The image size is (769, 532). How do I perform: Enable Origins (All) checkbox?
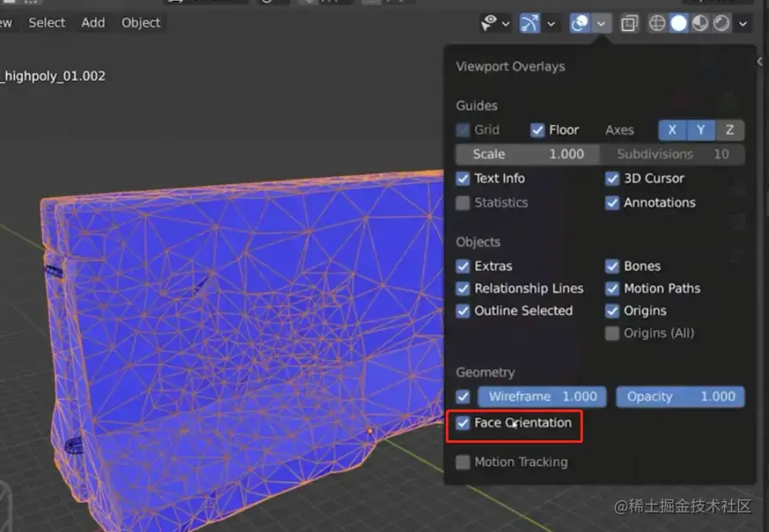tap(612, 333)
